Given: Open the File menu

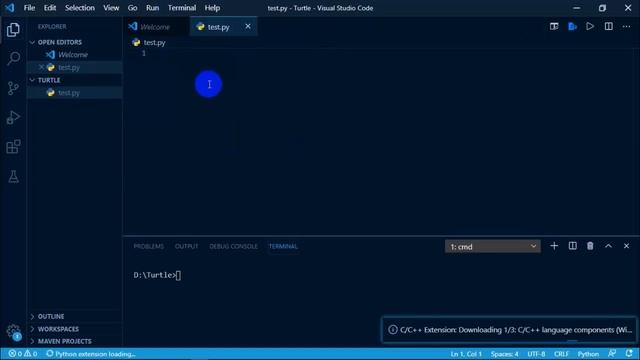Looking at the screenshot, I should tap(29, 8).
